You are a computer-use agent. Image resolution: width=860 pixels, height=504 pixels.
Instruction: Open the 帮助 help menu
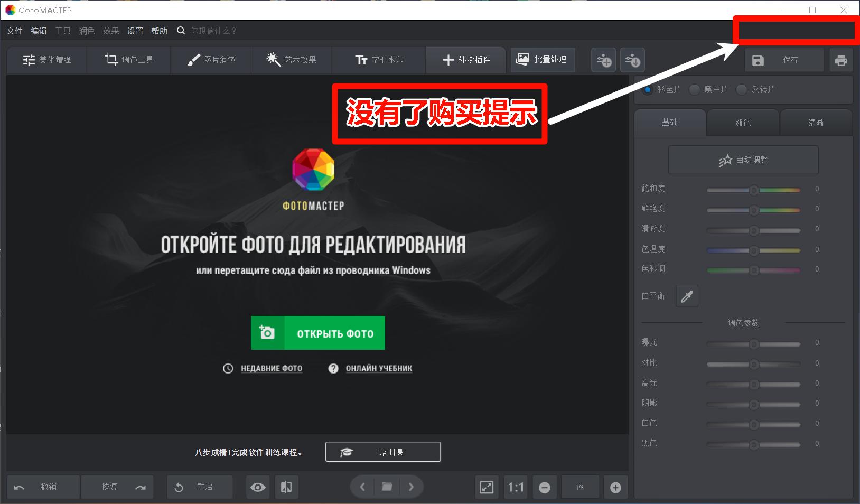pos(160,31)
